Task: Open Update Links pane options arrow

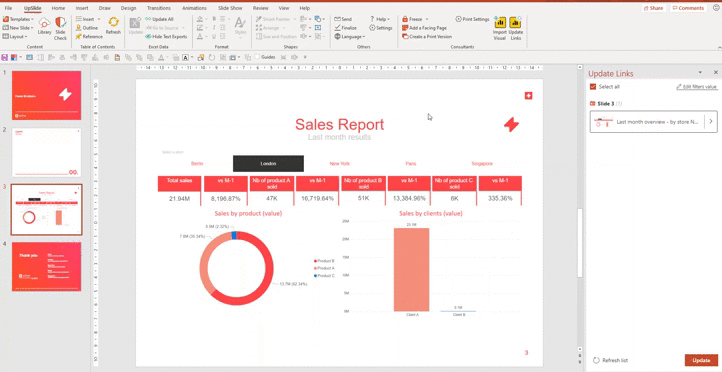Action: (x=700, y=73)
